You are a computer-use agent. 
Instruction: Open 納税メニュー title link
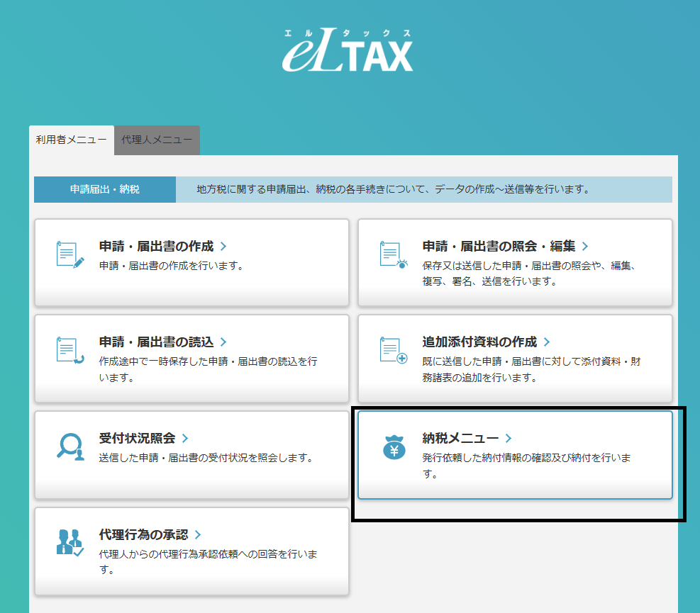click(x=460, y=439)
